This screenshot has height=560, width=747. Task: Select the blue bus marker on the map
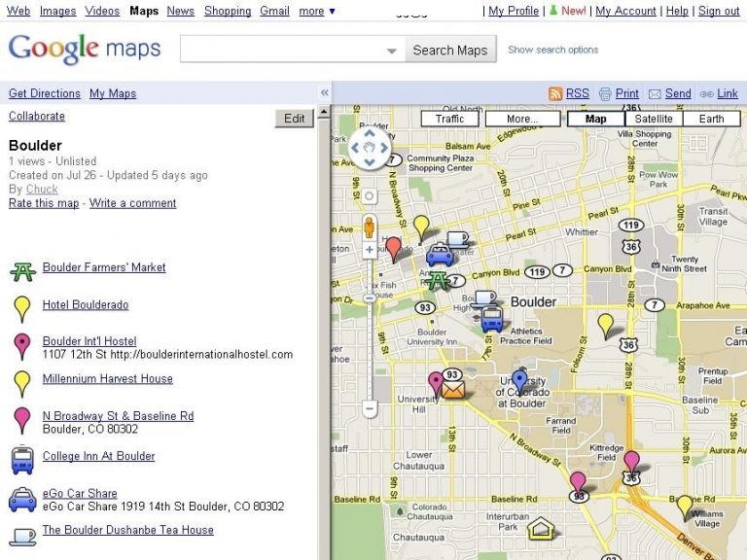tap(491, 319)
